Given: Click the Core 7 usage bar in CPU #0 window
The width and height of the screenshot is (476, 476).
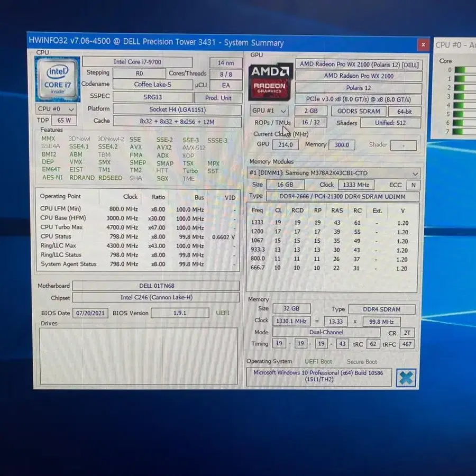Looking at the screenshot, I should coord(465,132).
